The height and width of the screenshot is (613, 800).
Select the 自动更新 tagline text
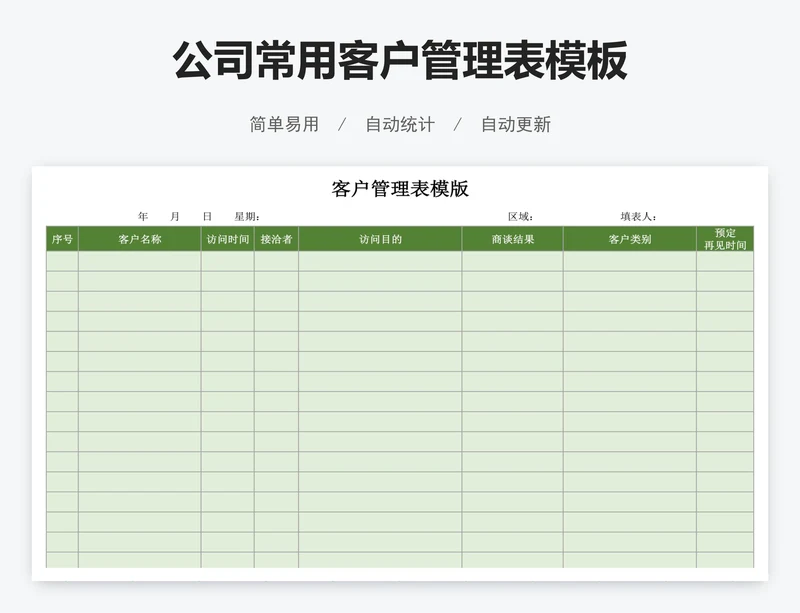(x=516, y=125)
